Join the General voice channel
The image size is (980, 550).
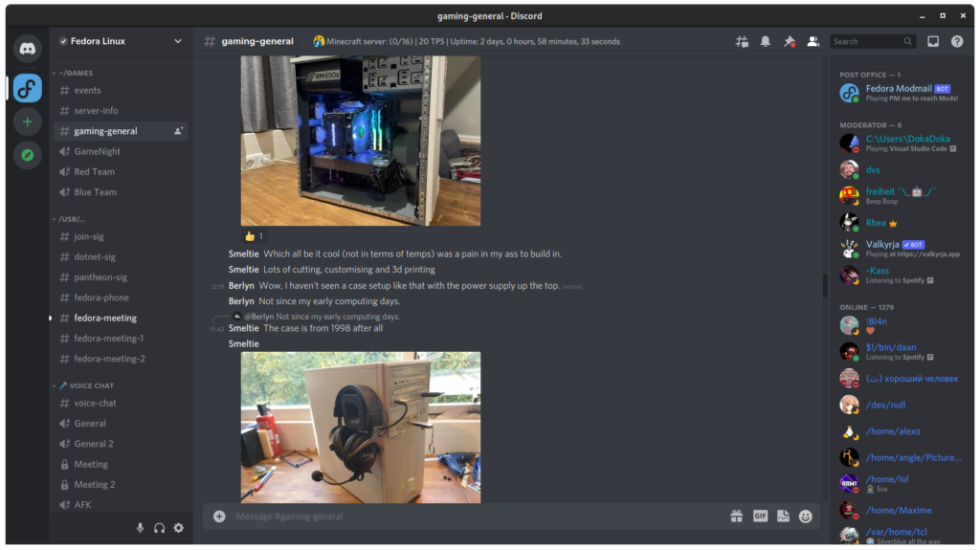[x=119, y=424]
